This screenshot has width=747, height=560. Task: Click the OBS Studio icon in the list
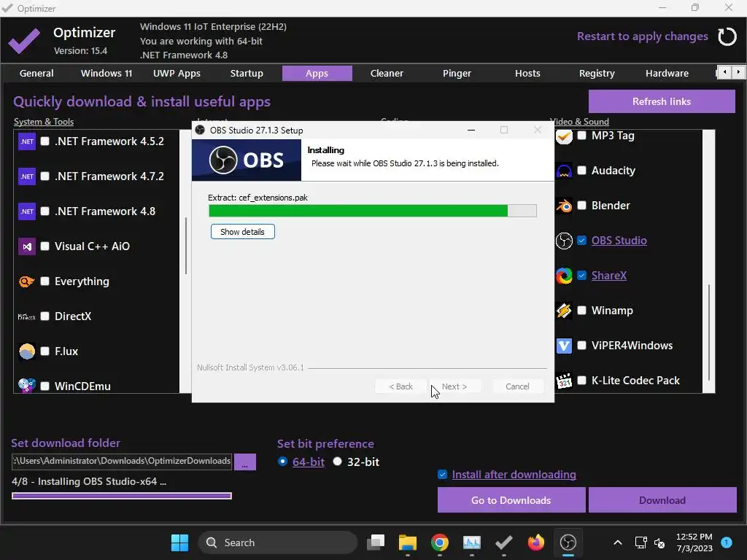564,241
